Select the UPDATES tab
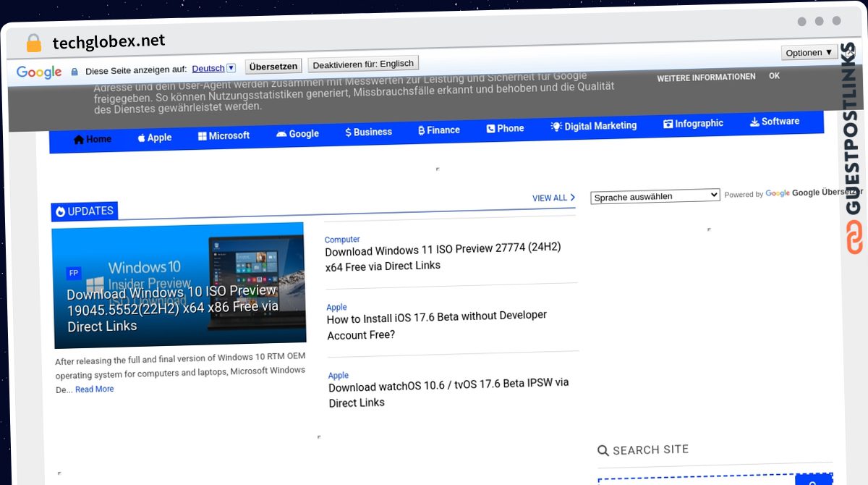Screen dimensions: 868x485 click(x=85, y=211)
